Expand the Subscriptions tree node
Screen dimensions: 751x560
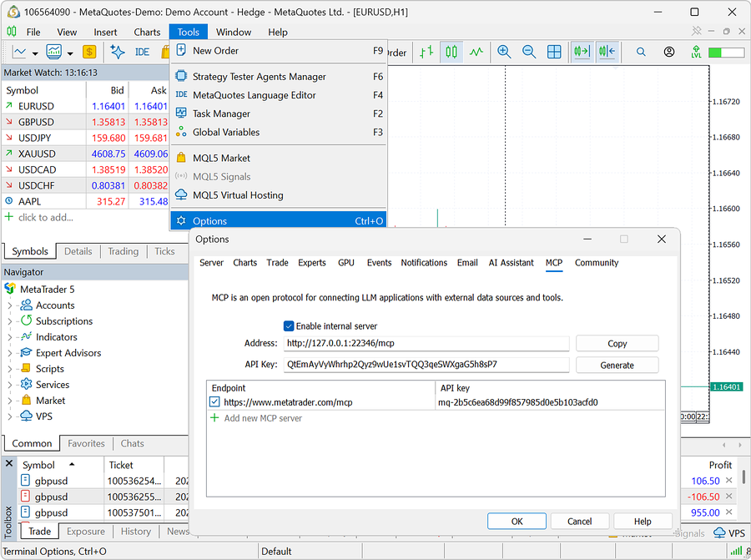(x=9, y=321)
